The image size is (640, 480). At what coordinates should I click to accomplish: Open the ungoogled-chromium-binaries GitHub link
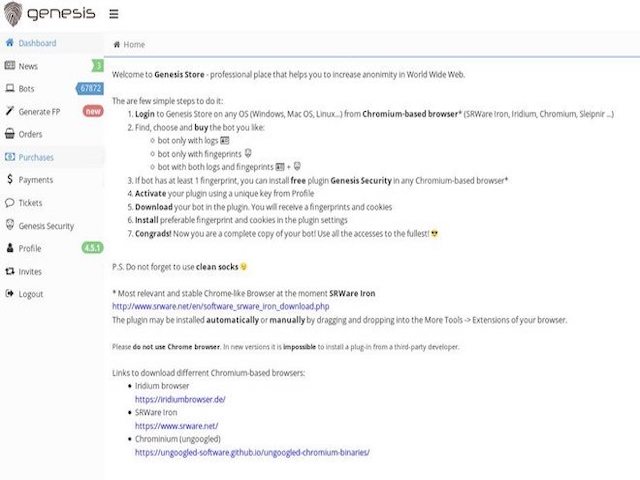pos(252,452)
